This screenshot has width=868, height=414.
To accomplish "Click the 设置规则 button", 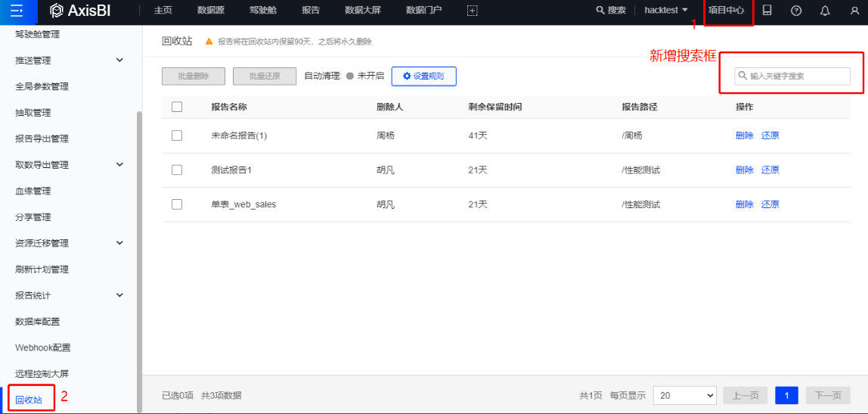I will (x=423, y=76).
